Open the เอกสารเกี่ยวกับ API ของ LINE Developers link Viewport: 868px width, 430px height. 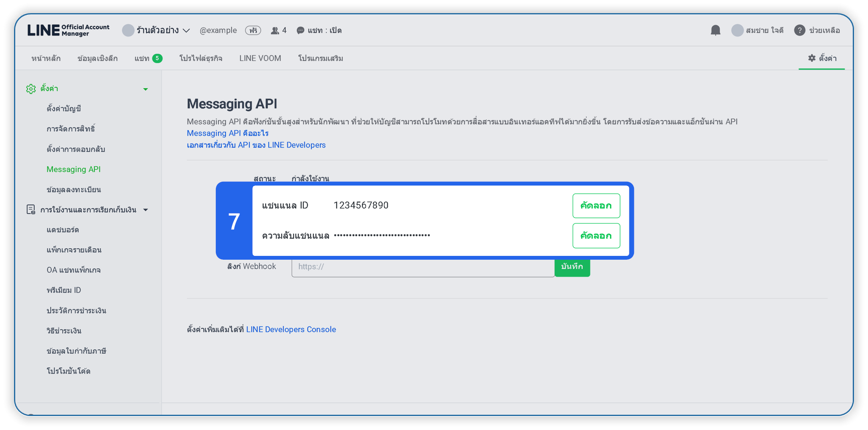256,145
